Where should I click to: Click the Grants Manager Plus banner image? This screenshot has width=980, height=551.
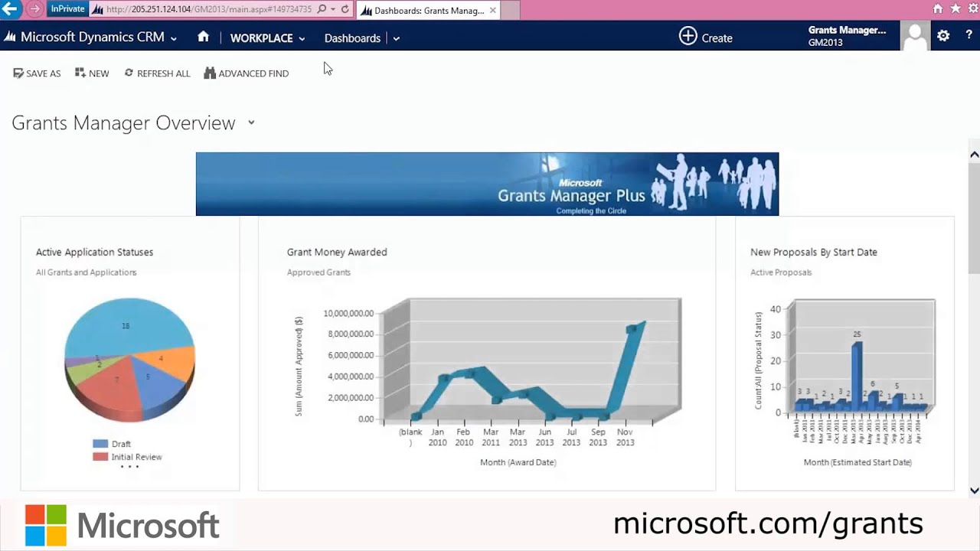(x=487, y=184)
